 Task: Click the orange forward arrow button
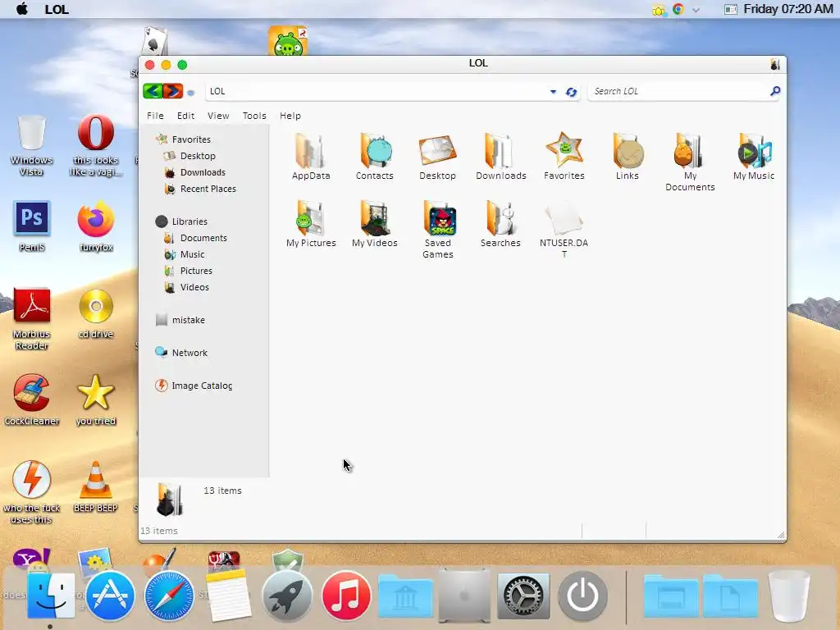(173, 91)
